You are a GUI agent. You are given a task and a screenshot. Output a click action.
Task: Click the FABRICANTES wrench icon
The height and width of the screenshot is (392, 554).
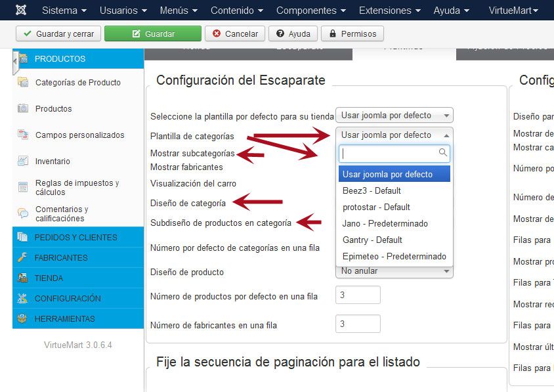pos(22,257)
